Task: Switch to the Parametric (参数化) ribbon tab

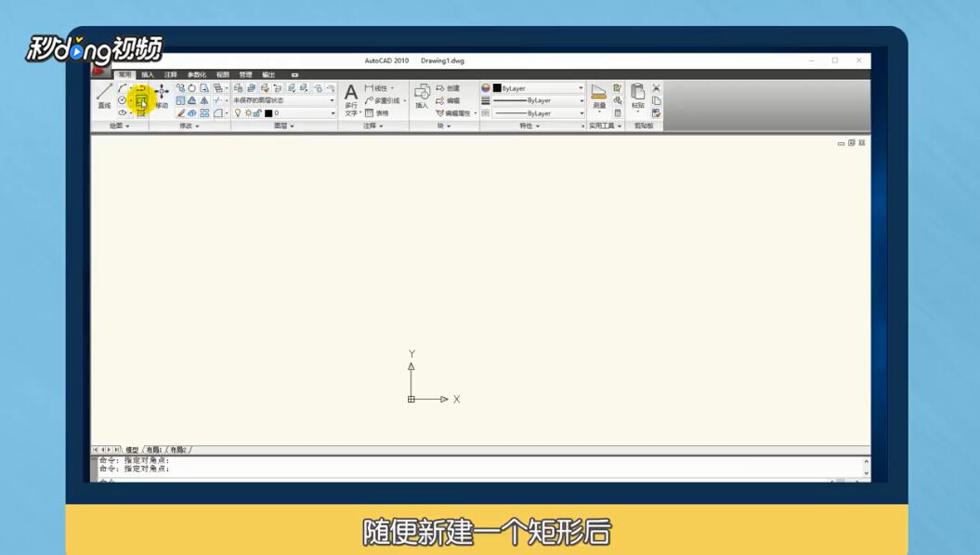Action: pos(197,74)
